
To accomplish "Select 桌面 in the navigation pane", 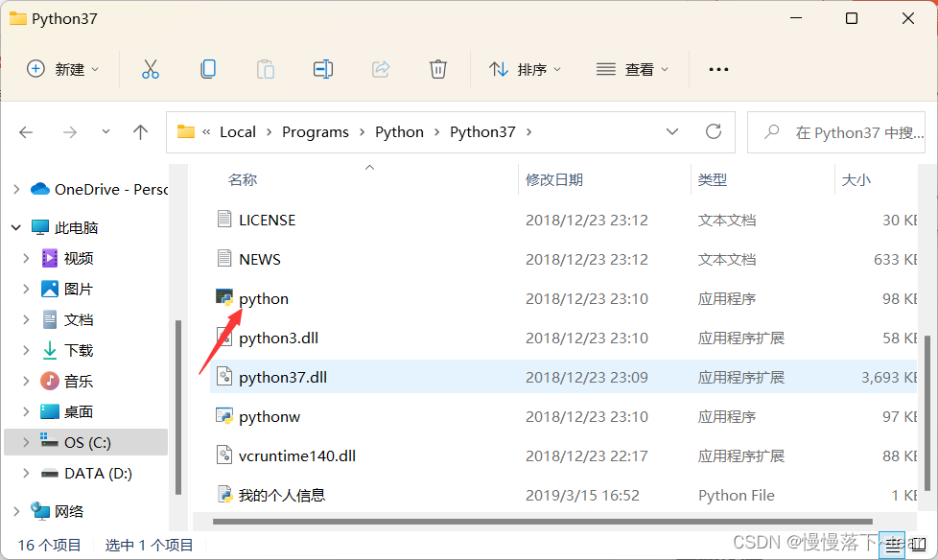I will pyautogui.click(x=79, y=411).
